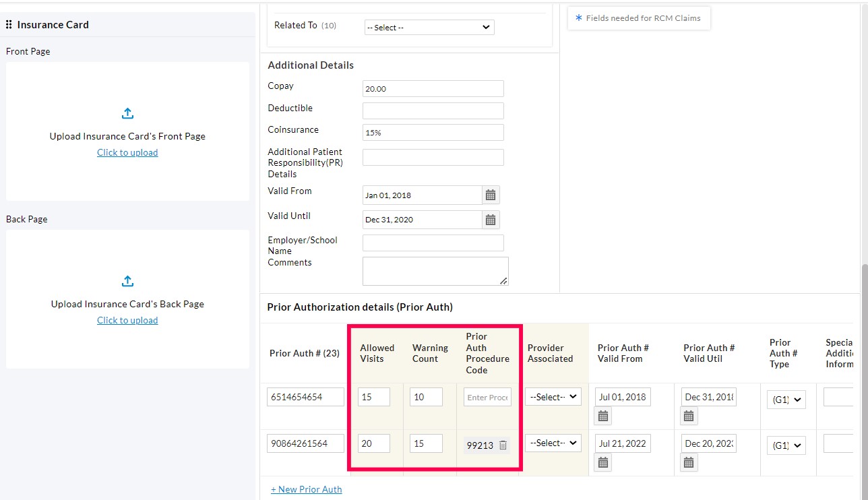
Task: Click the upload icon for Insurance Card's Front Page
Action: click(x=127, y=113)
